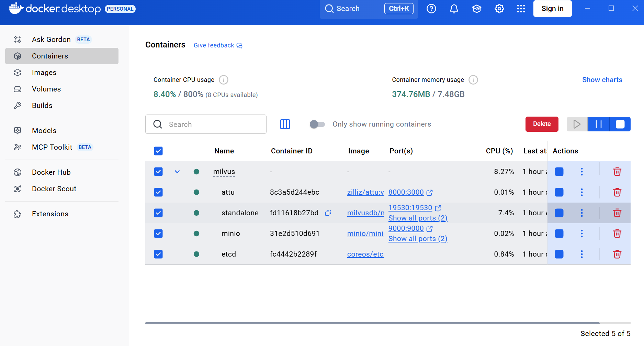This screenshot has height=346, width=644.
Task: Delete the milvus stack with its trash icon
Action: [x=617, y=172]
